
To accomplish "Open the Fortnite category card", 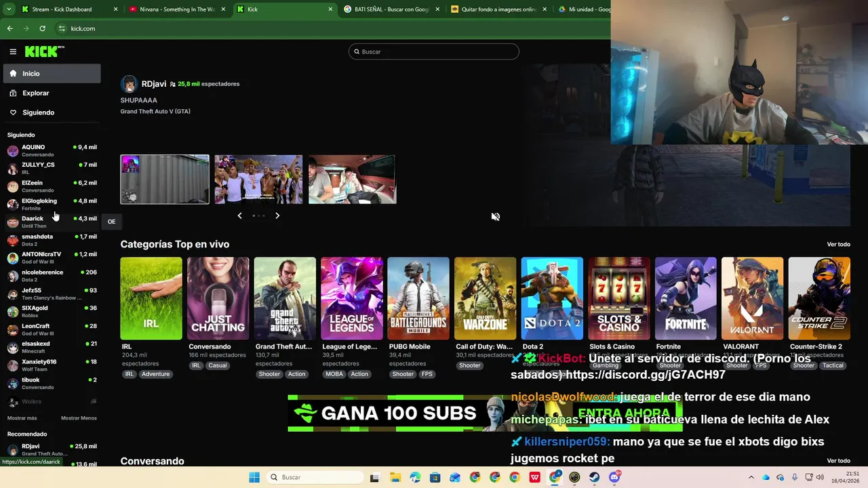I will pos(686,298).
